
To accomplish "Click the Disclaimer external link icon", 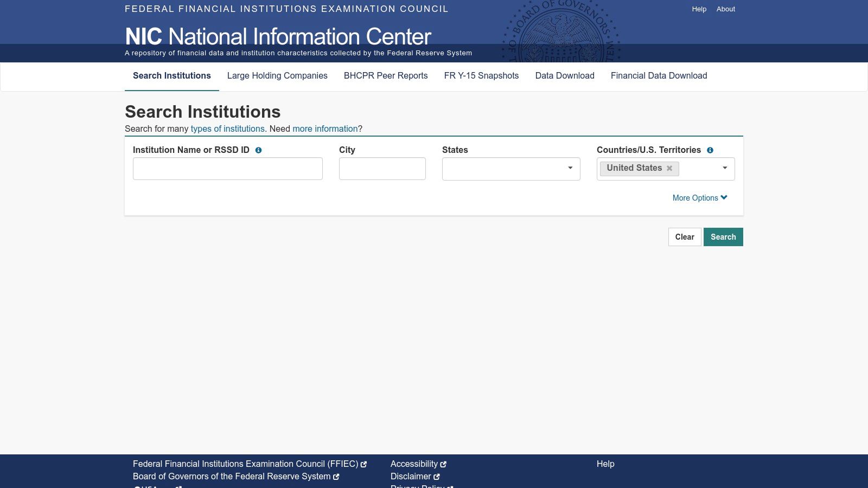I will coord(436,476).
